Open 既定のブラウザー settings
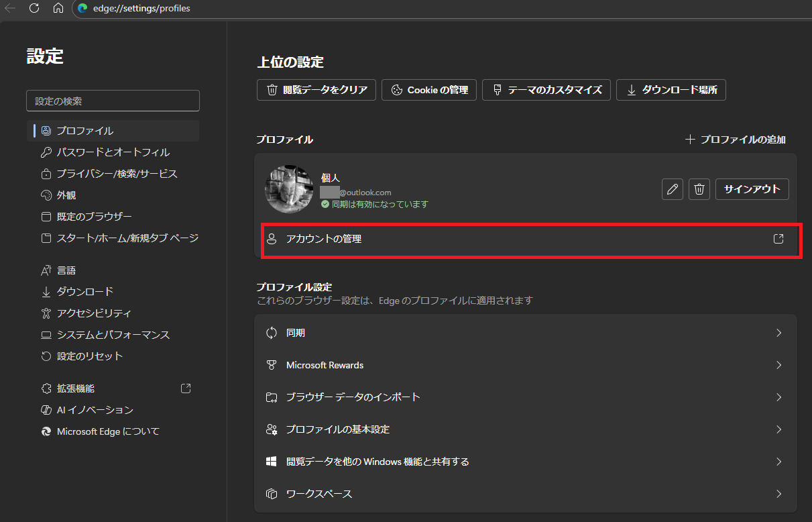Image resolution: width=812 pixels, height=522 pixels. point(113,217)
